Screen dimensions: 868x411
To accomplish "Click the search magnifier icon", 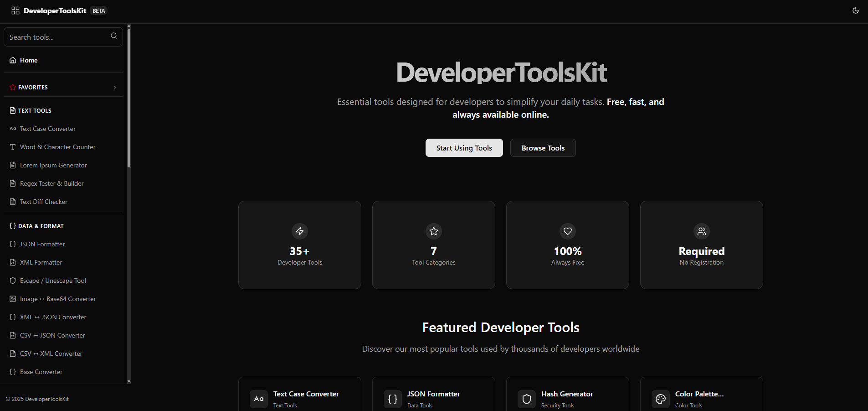I will pos(114,36).
